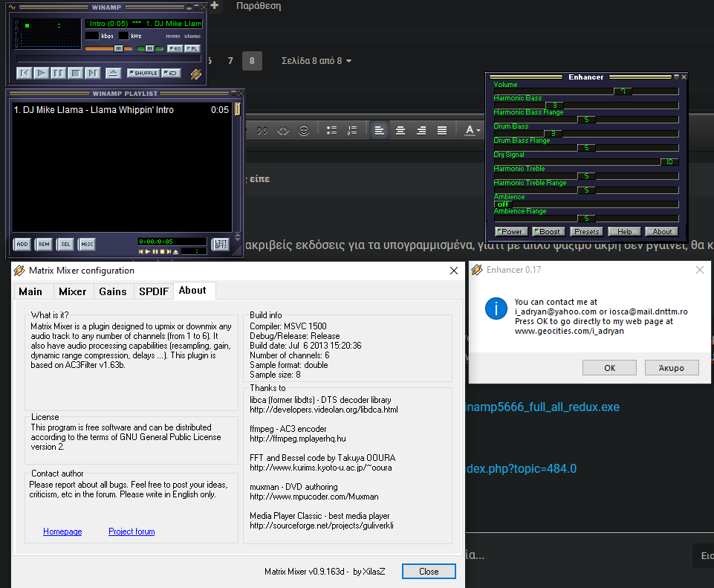
Task: Click OK in Enhancer 0.17 dialog
Action: click(609, 368)
